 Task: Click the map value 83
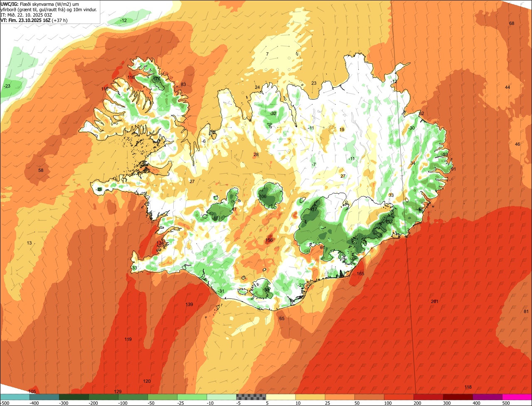click(183, 85)
